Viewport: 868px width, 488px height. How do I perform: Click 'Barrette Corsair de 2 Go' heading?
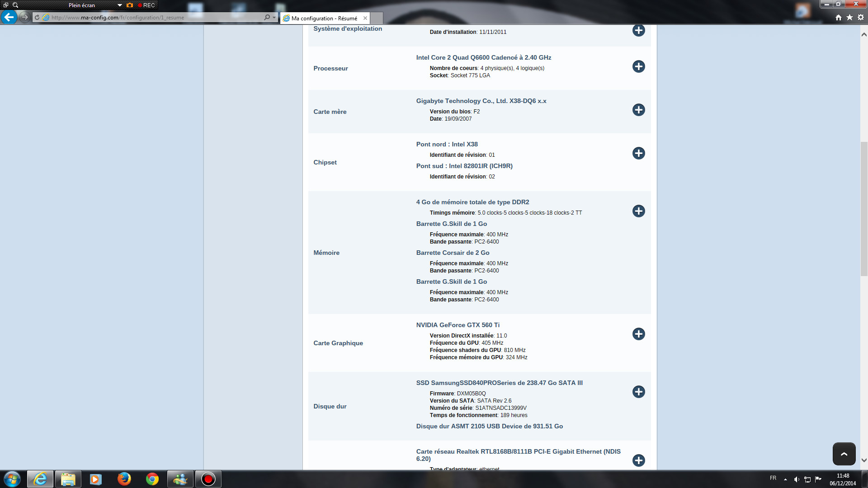click(x=453, y=253)
